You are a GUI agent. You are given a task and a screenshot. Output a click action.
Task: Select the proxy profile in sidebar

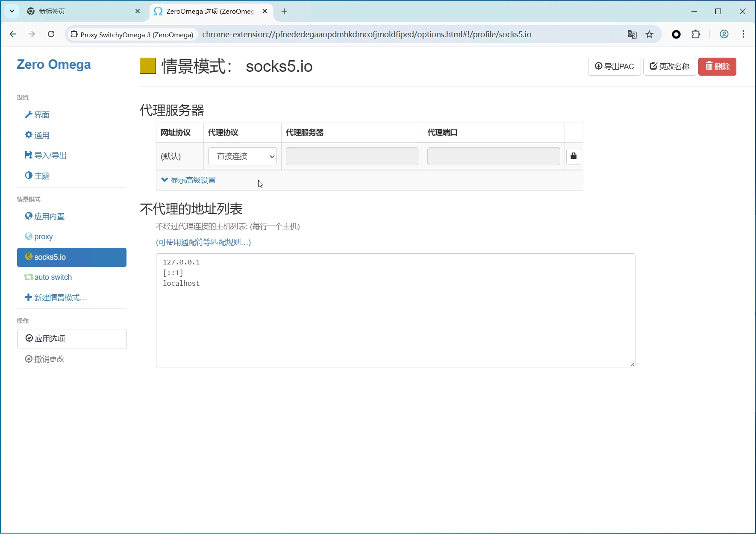pyautogui.click(x=39, y=237)
